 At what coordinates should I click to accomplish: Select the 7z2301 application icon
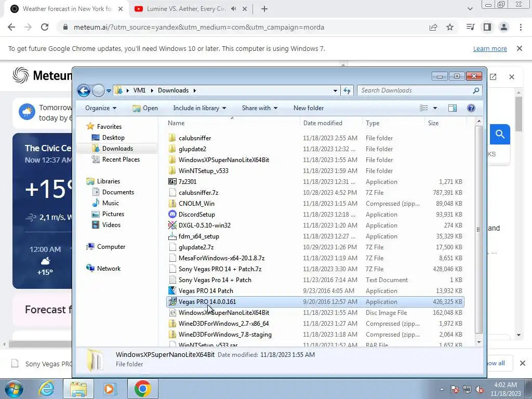tap(172, 181)
